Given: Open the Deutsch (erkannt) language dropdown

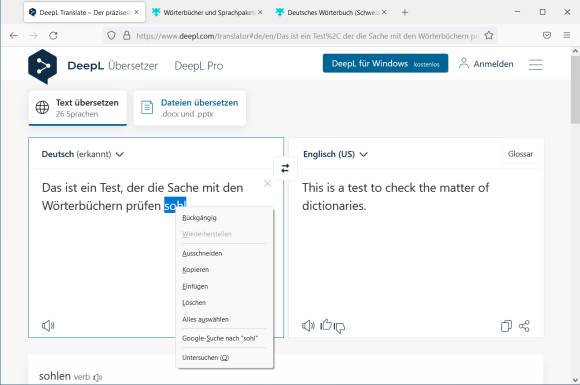Looking at the screenshot, I should click(82, 154).
